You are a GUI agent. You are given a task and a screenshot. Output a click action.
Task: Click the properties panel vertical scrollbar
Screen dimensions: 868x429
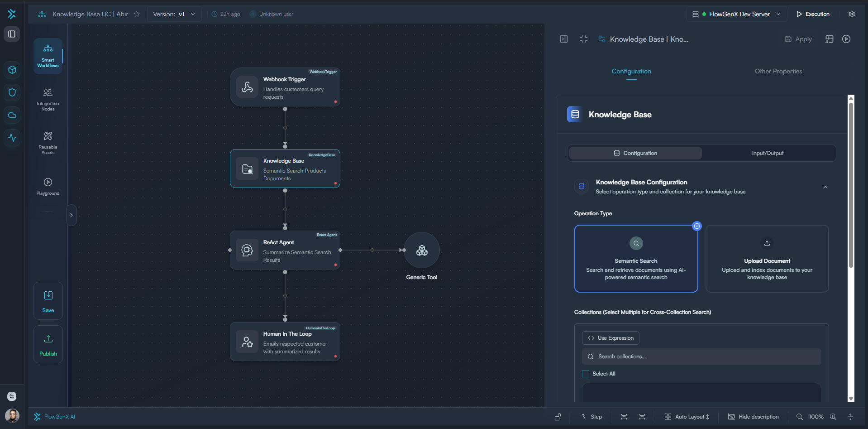click(851, 186)
